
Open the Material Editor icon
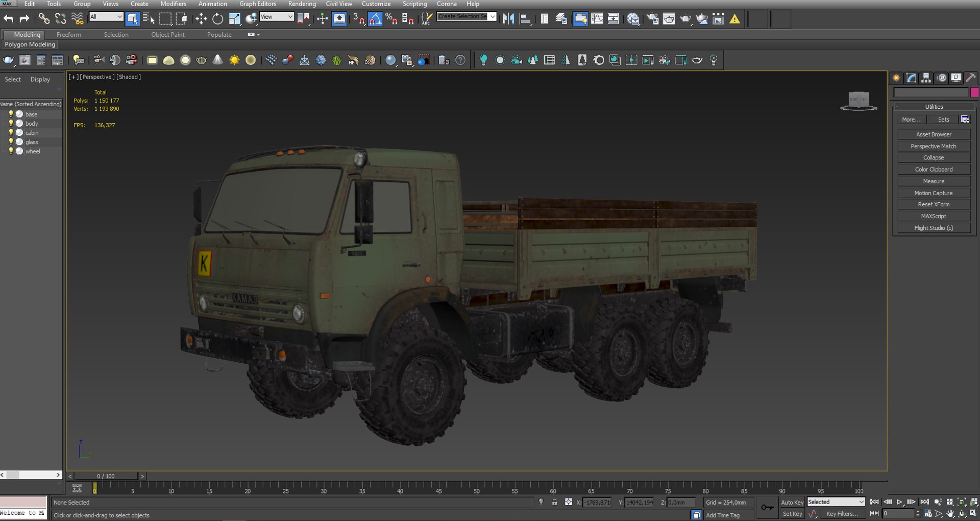[633, 19]
